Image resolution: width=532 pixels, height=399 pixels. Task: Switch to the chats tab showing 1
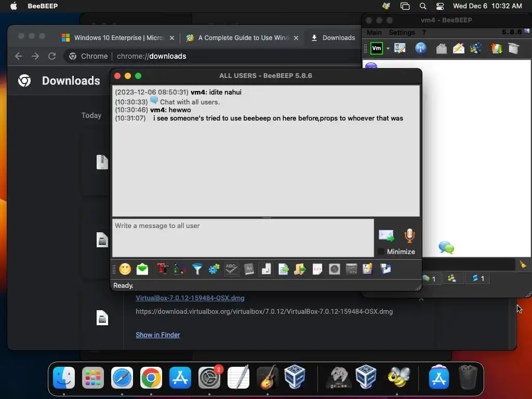431,278
